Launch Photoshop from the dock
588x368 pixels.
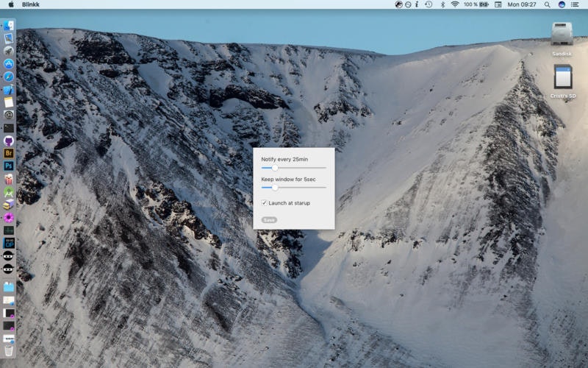(9, 166)
